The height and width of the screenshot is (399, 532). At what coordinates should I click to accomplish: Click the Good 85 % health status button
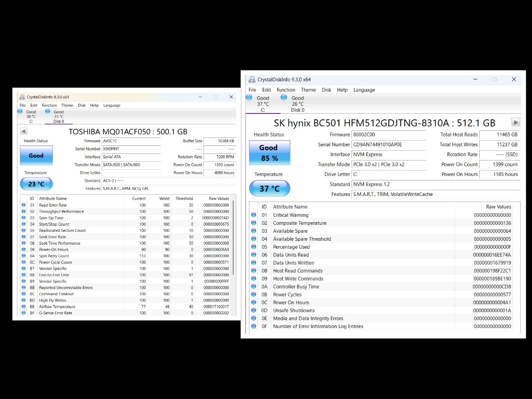(269, 153)
